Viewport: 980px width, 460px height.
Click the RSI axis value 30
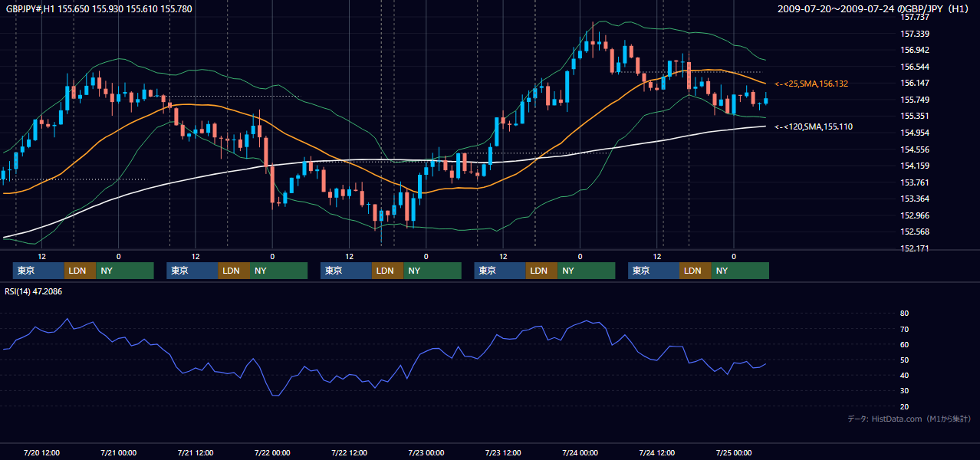905,391
